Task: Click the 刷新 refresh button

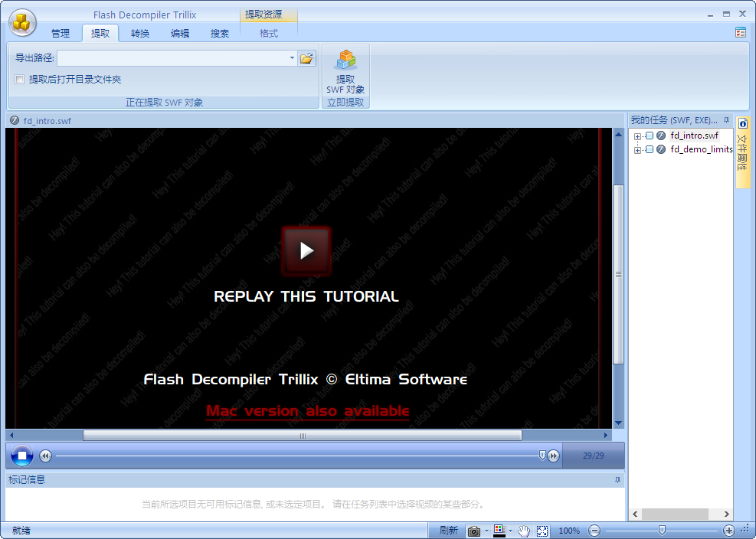Action: (448, 531)
